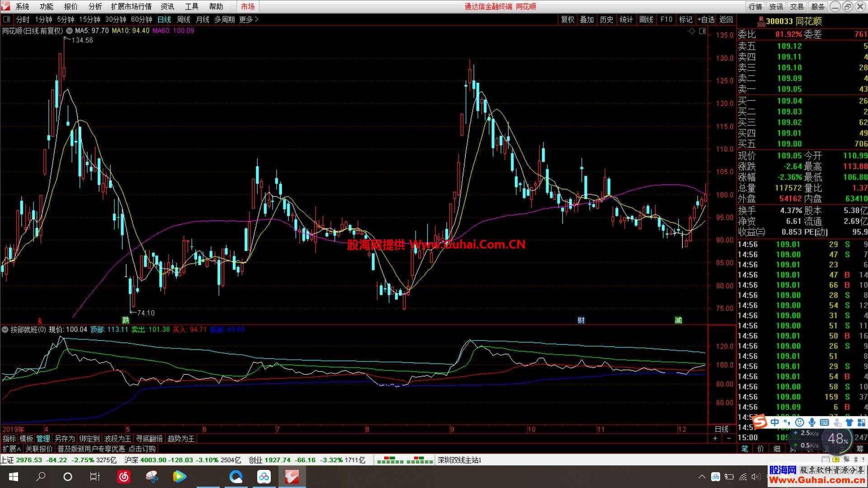Open Baidu Netdisk from the taskbar
This screenshot has width=868, height=488.
coord(264,477)
